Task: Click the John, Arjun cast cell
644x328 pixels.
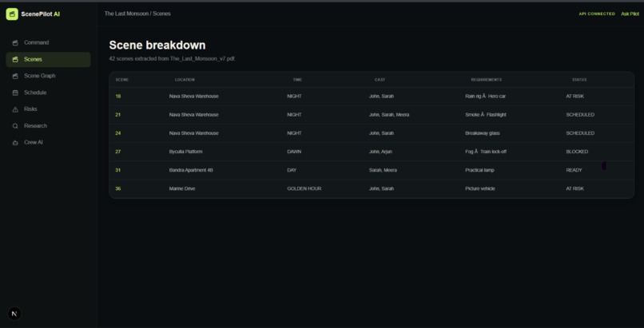Action: (380, 152)
